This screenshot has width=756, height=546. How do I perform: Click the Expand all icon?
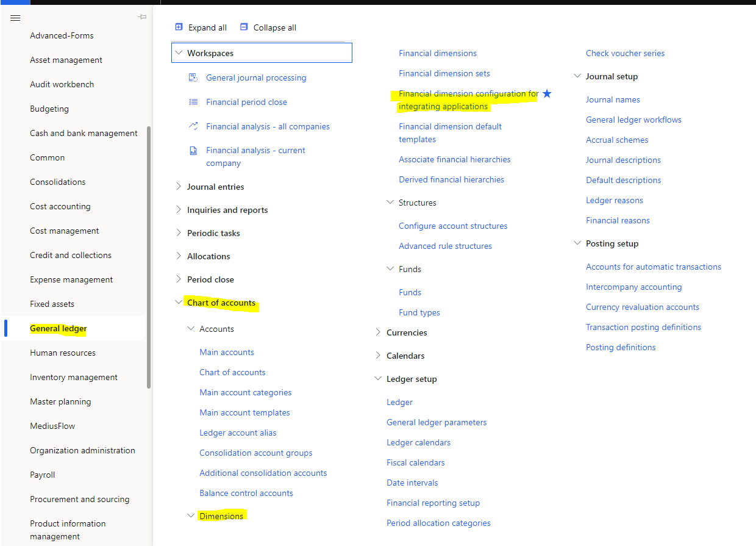click(x=178, y=27)
